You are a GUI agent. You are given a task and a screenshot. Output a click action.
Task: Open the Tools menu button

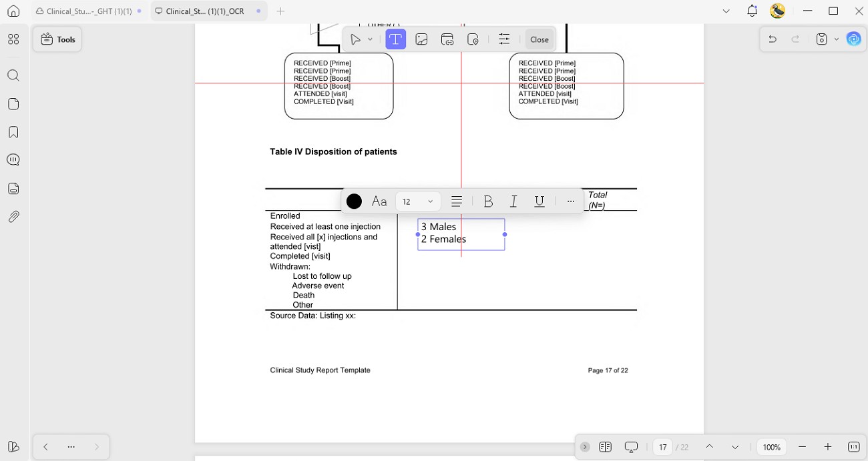pyautogui.click(x=57, y=39)
